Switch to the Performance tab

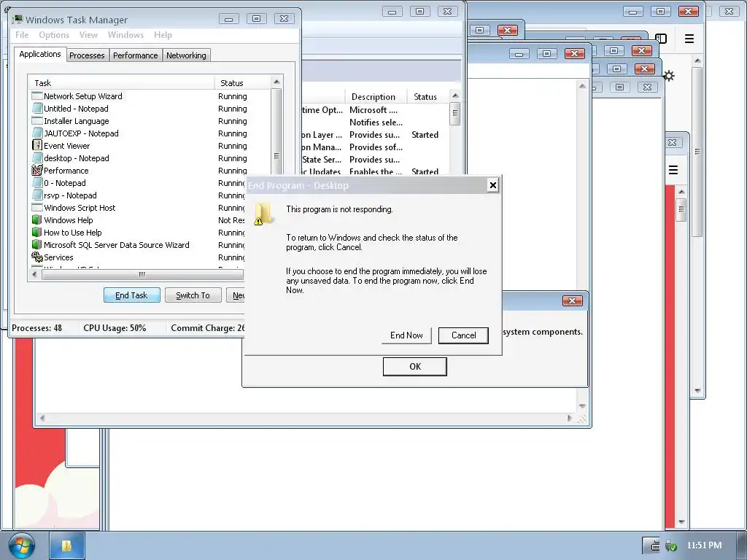point(135,55)
